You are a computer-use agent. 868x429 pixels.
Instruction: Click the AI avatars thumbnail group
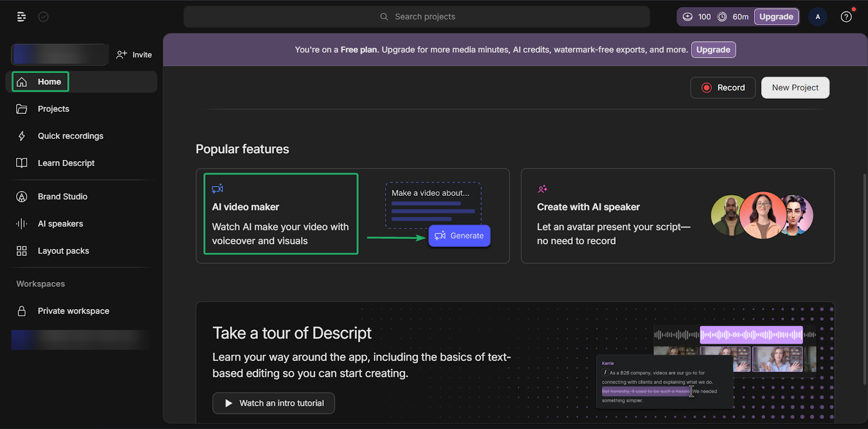point(762,215)
